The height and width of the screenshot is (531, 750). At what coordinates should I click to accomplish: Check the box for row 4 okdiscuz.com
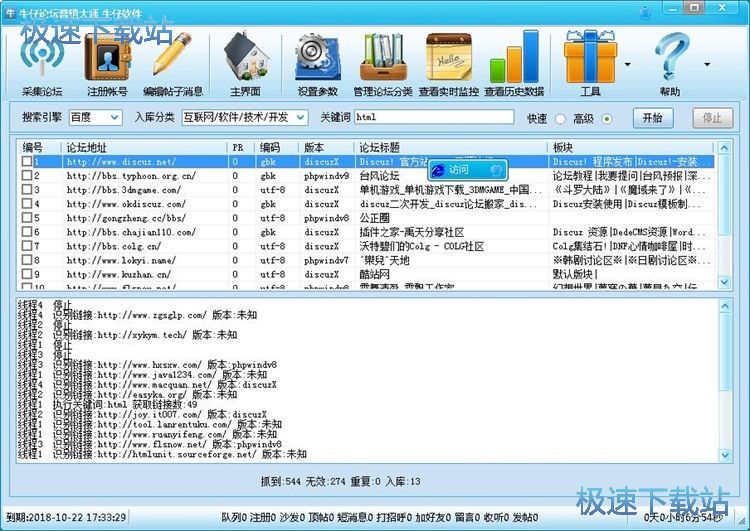point(27,204)
